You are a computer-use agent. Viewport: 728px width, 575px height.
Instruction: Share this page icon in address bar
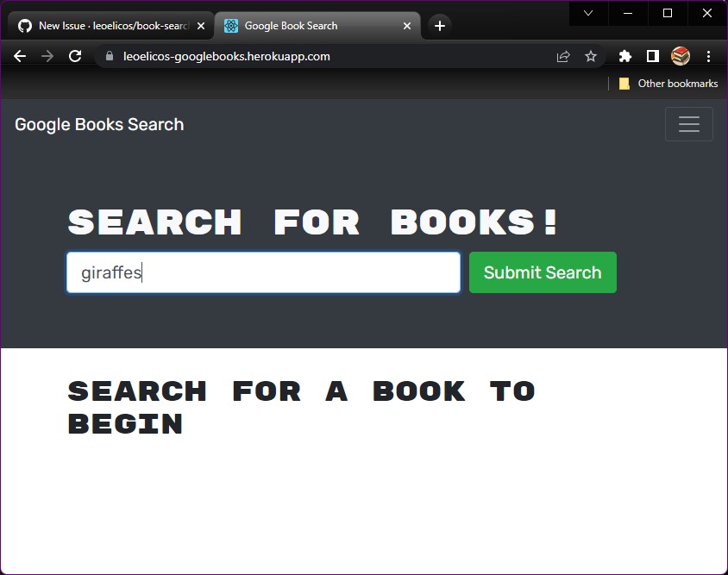tap(563, 57)
